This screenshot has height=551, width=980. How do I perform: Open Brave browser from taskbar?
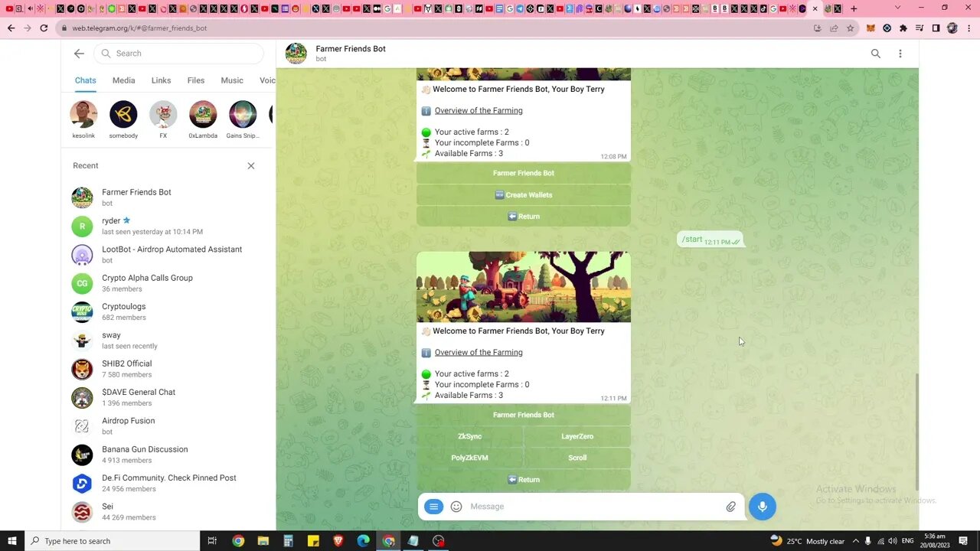coord(338,541)
